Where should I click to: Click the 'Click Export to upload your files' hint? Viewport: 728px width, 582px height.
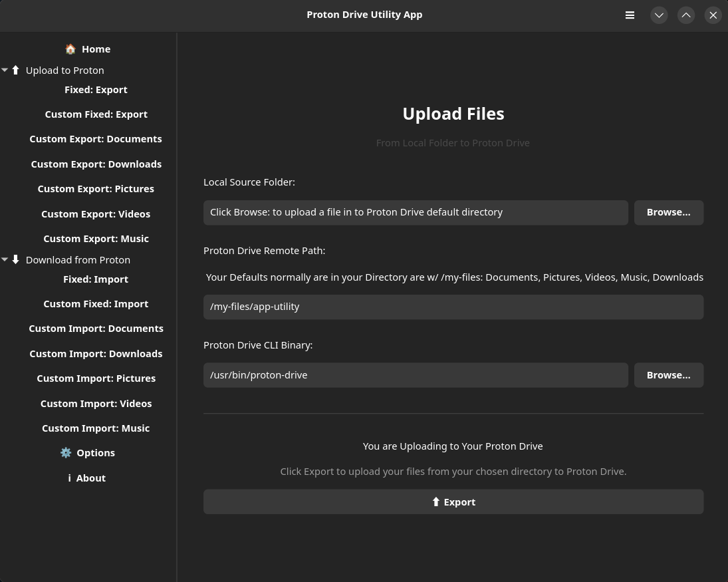point(453,472)
